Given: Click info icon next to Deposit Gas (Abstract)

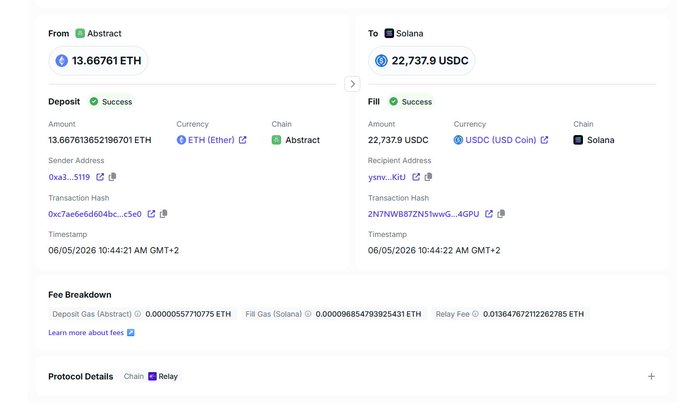Looking at the screenshot, I should pyautogui.click(x=137, y=314).
